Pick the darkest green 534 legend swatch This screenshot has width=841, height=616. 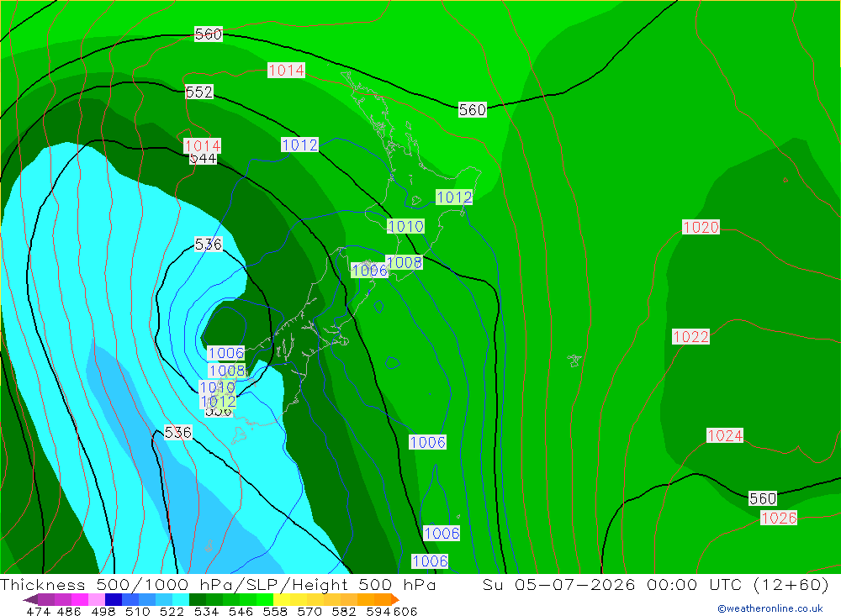(x=198, y=599)
